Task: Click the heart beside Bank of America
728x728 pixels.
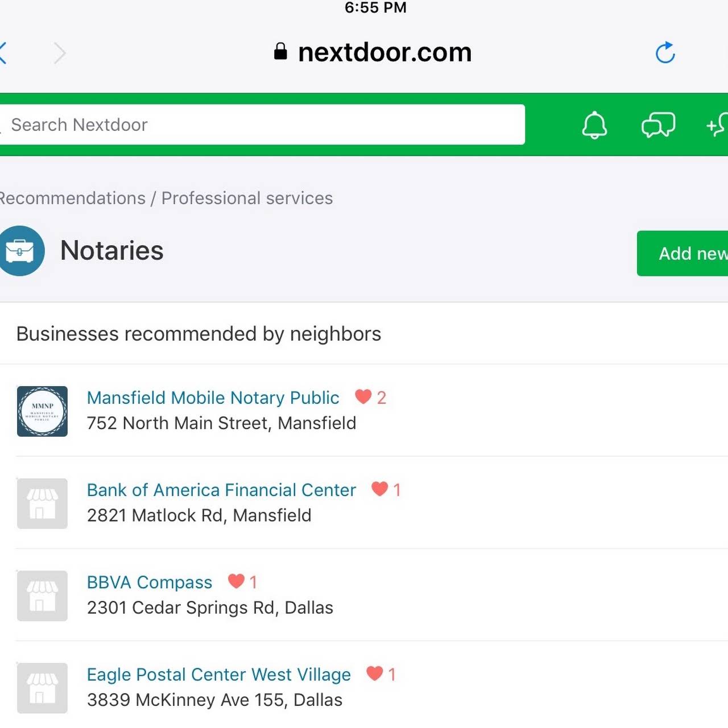Action: tap(379, 489)
